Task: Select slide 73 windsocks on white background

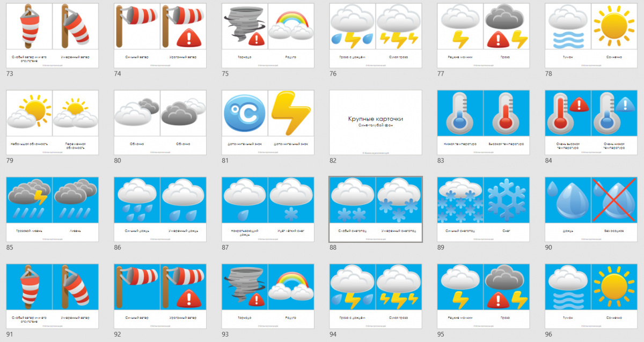Action: (x=52, y=35)
